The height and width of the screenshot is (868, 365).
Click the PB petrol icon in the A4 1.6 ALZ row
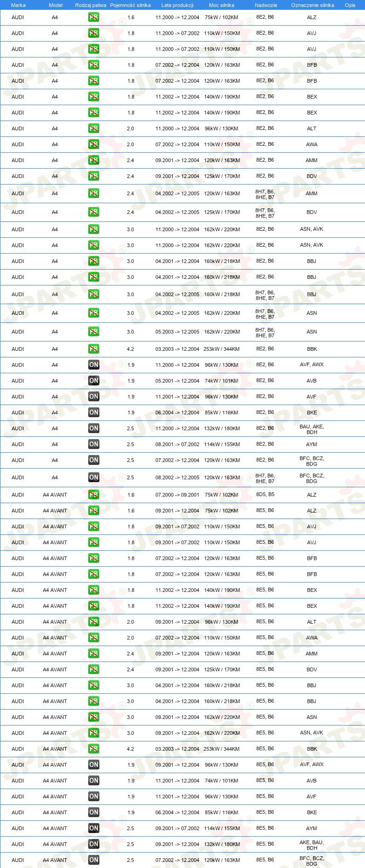click(x=93, y=17)
